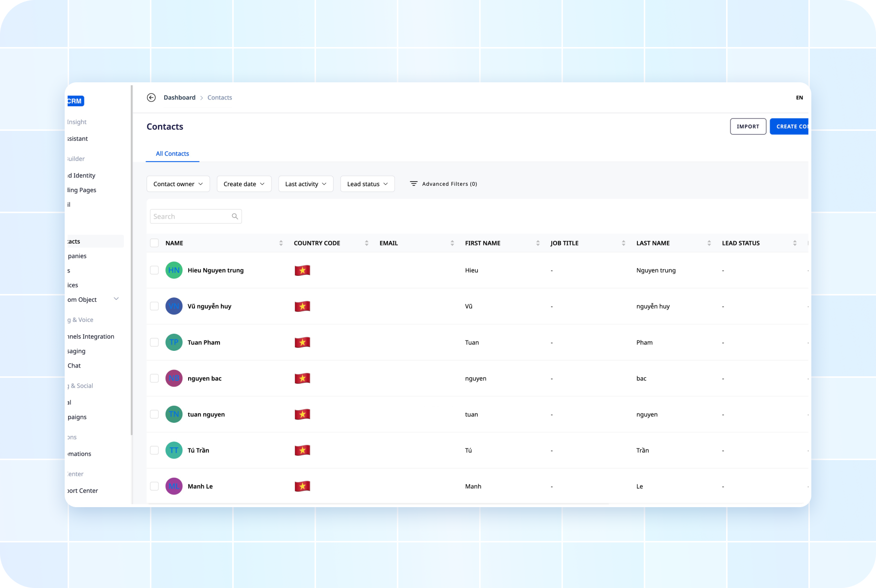Expand the Custom Object section in the sidebar
The image size is (876, 588).
[x=116, y=298]
